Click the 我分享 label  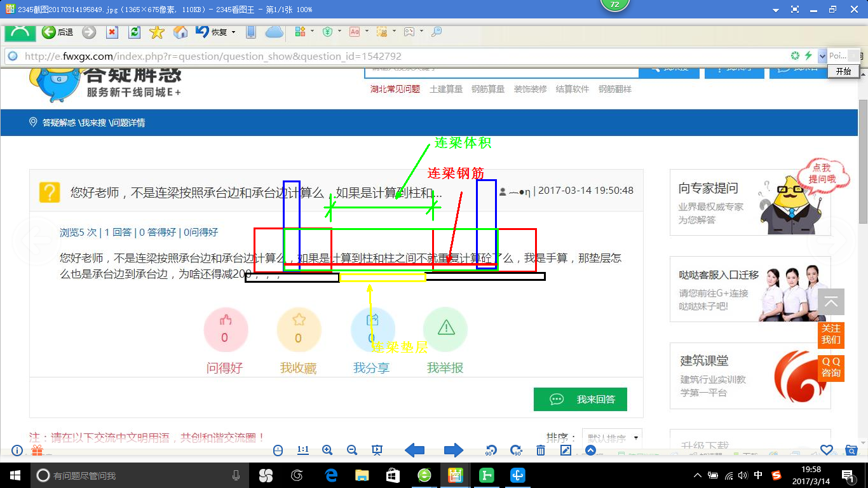[x=372, y=368]
